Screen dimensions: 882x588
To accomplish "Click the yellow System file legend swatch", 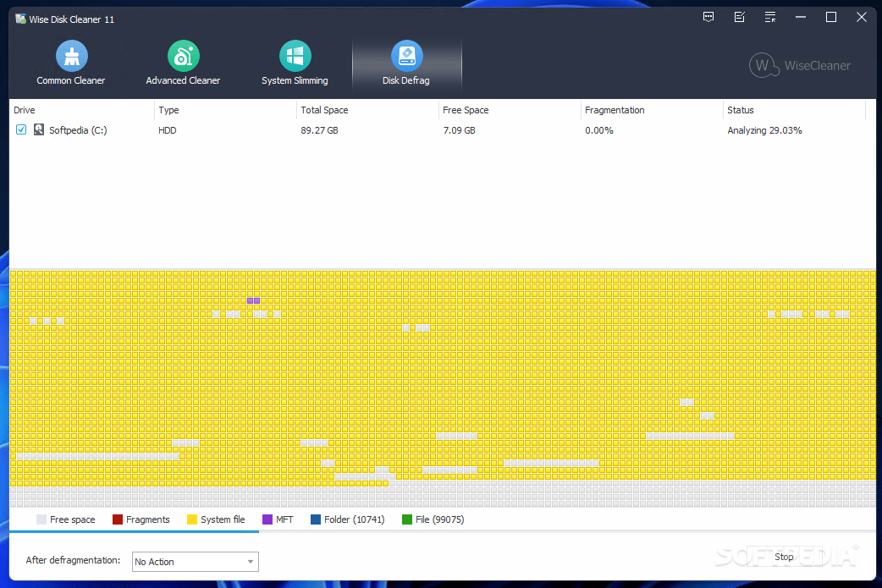I will (192, 519).
